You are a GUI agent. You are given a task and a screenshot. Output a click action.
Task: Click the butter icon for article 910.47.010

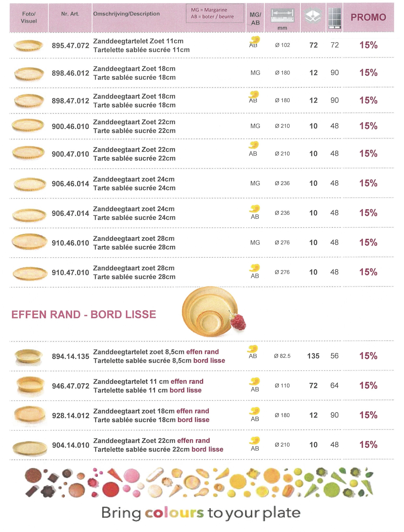pos(254,268)
